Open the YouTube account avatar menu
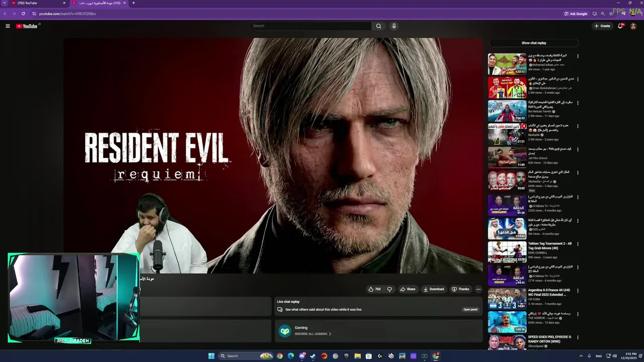The width and height of the screenshot is (644, 362). [633, 26]
